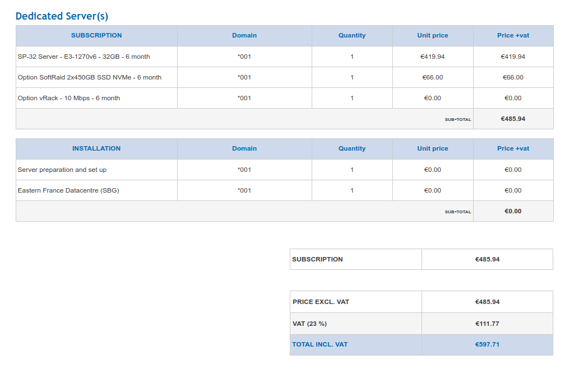Select the €419.94 unit price cell

(433, 57)
